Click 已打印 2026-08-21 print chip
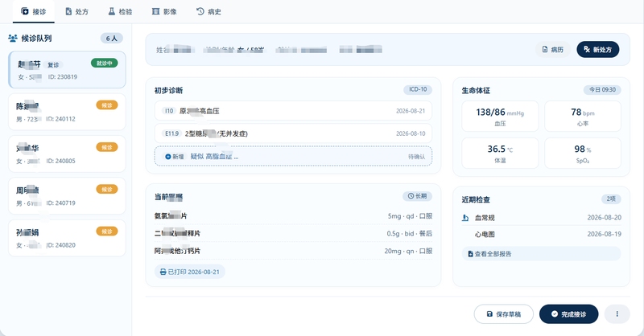The image size is (644, 336). coord(190,272)
